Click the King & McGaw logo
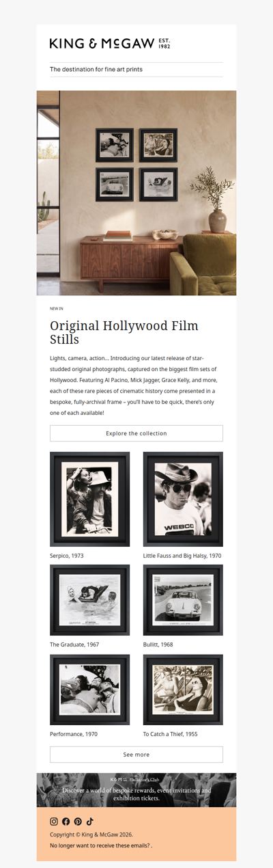The height and width of the screenshot is (868, 273). (x=110, y=44)
